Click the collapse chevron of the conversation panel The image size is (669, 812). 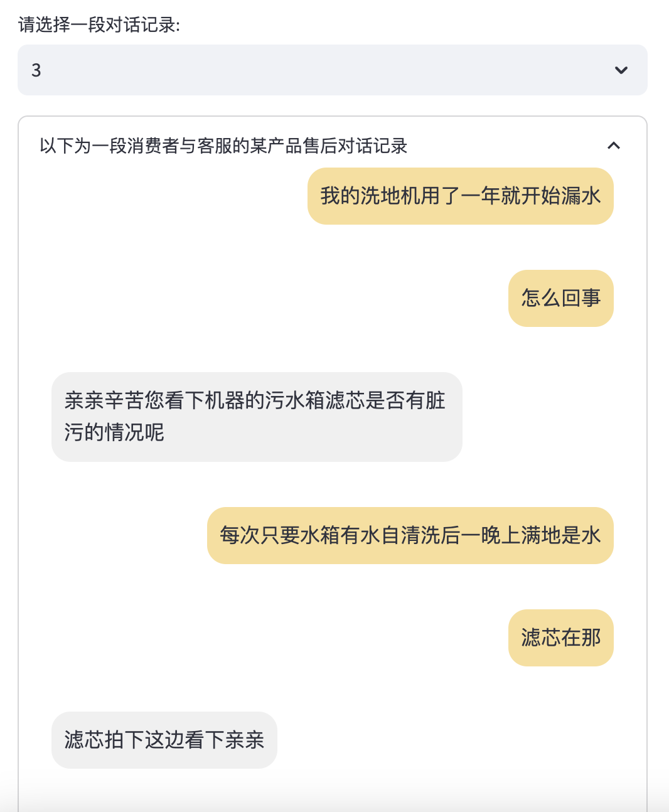point(613,146)
